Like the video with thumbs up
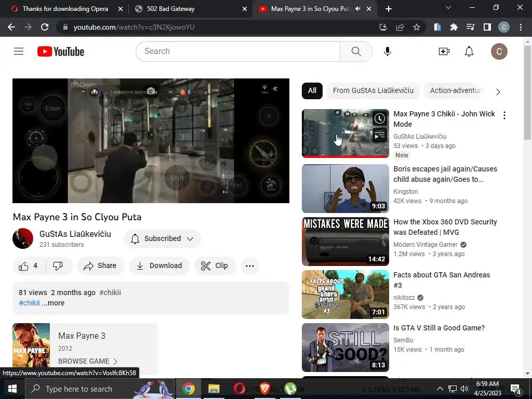Viewport: 532px width, 399px height. coord(29,265)
